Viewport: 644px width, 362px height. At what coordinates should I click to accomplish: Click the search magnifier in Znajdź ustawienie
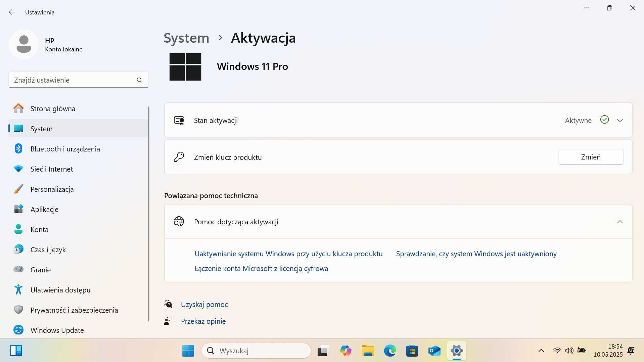140,80
